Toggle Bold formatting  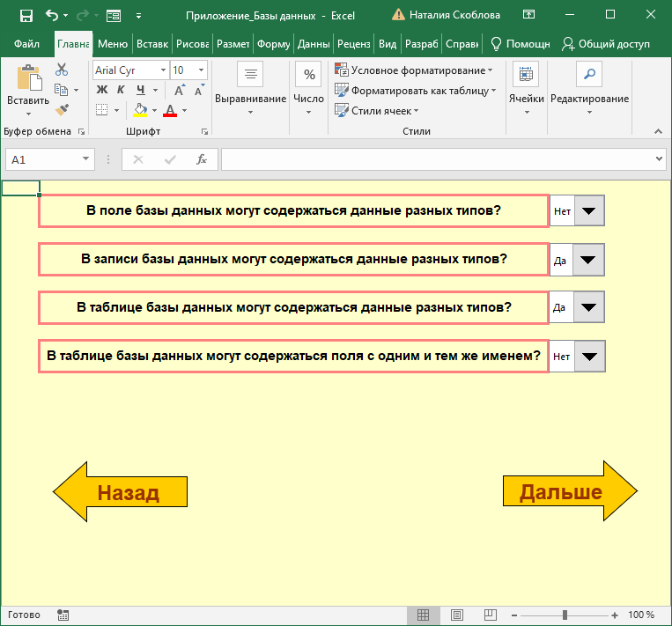tap(101, 90)
